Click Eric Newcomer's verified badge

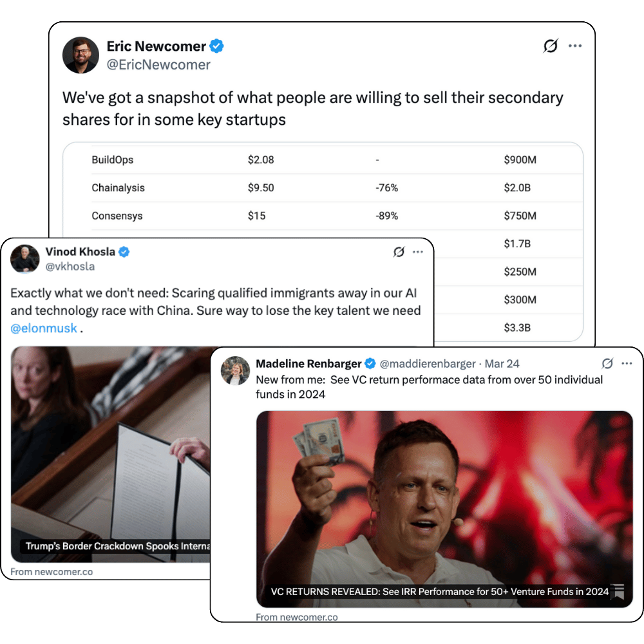pyautogui.click(x=217, y=46)
